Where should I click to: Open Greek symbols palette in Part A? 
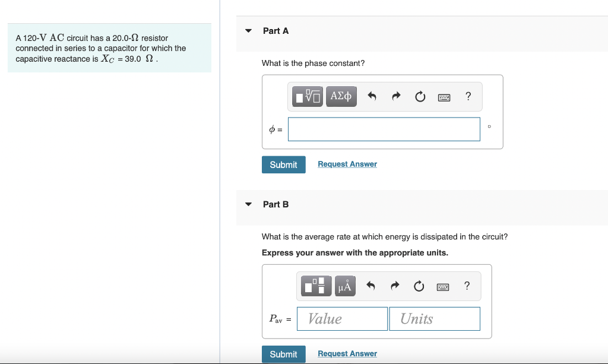(x=341, y=97)
